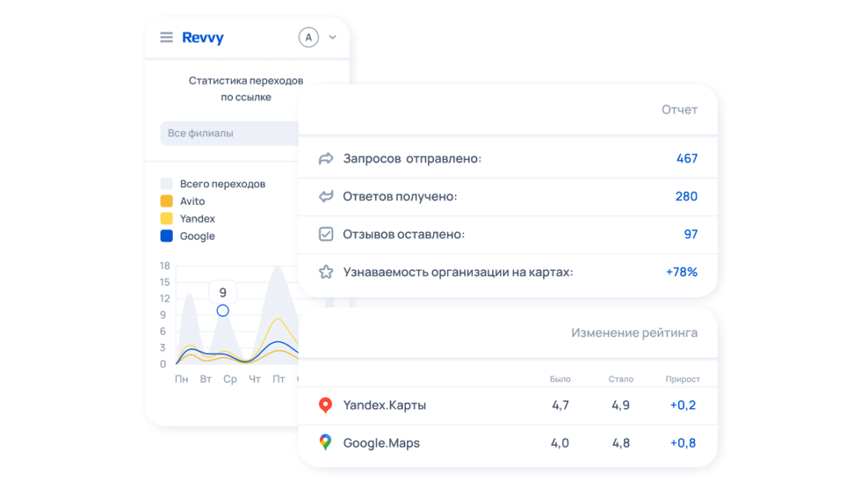This screenshot has height=489, width=868.
Task: Click the "Вт" axis label
Action: [x=206, y=380]
